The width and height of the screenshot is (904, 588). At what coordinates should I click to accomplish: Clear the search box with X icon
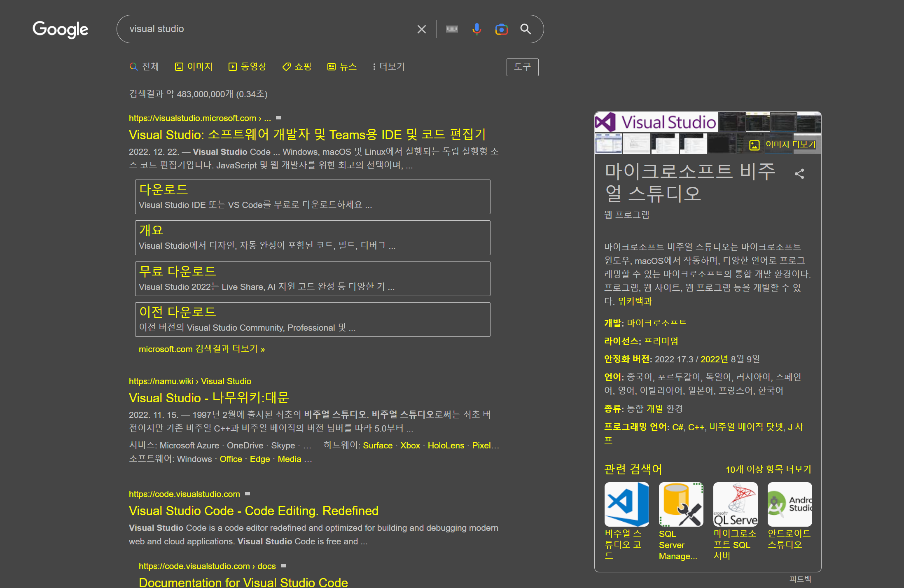pyautogui.click(x=421, y=29)
